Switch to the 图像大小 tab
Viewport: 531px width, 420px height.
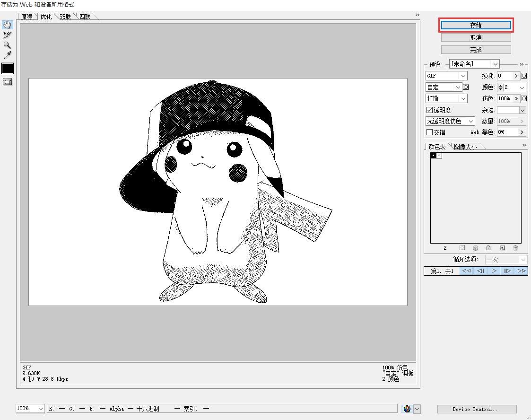pyautogui.click(x=465, y=147)
